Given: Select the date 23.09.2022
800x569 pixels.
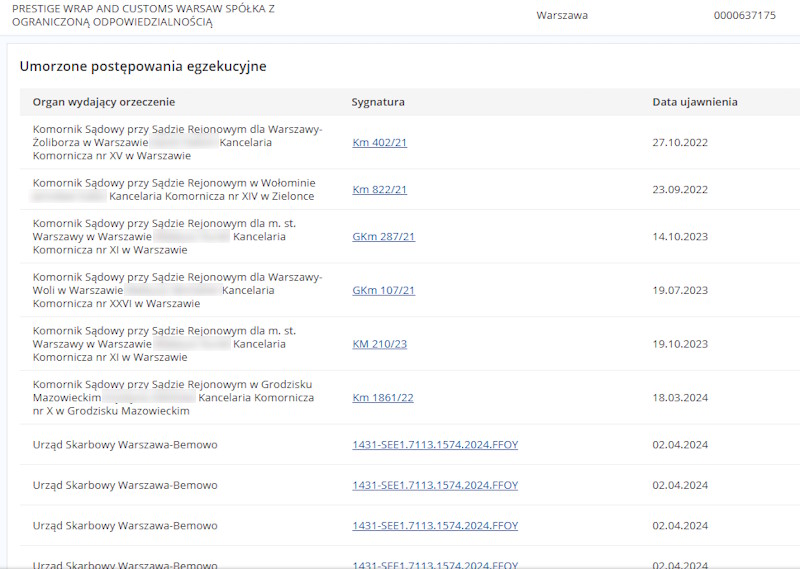Looking at the screenshot, I should [680, 190].
